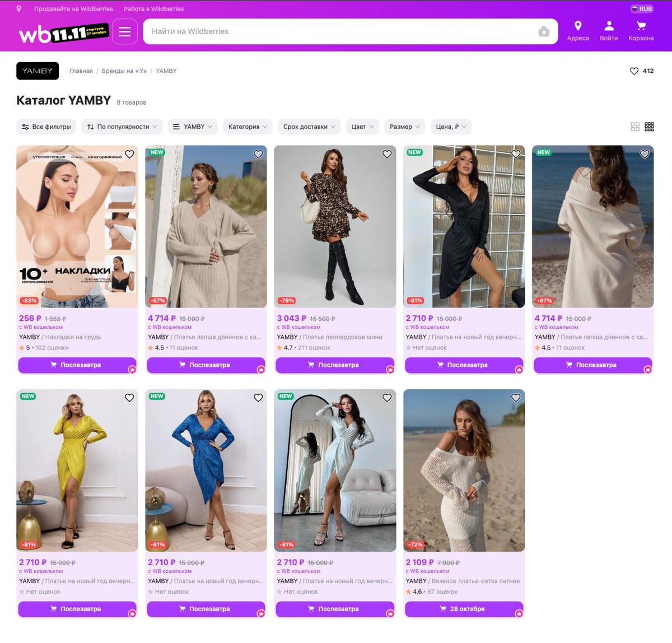Add the blue evening dress to cart
The width and height of the screenshot is (672, 643).
click(x=206, y=609)
